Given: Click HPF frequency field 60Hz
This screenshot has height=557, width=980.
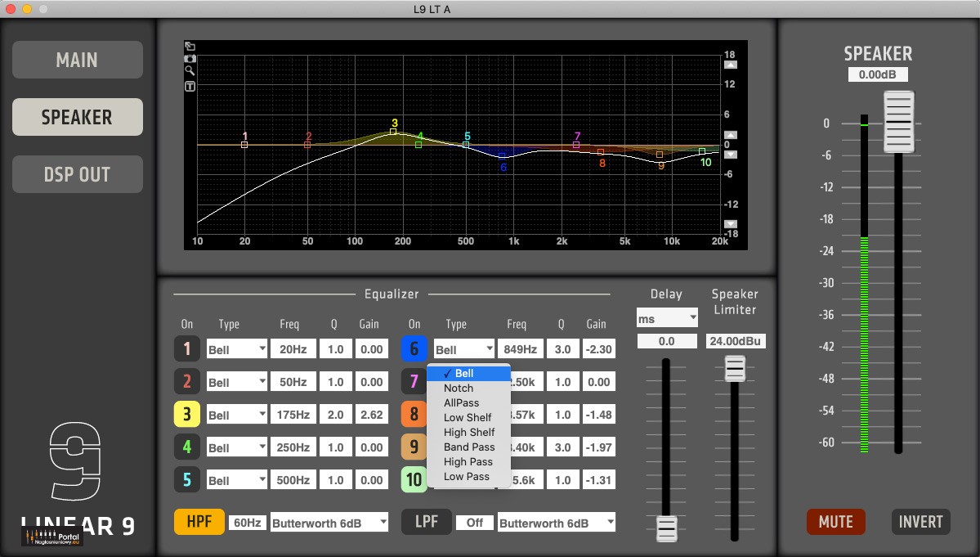Looking at the screenshot, I should pyautogui.click(x=248, y=523).
